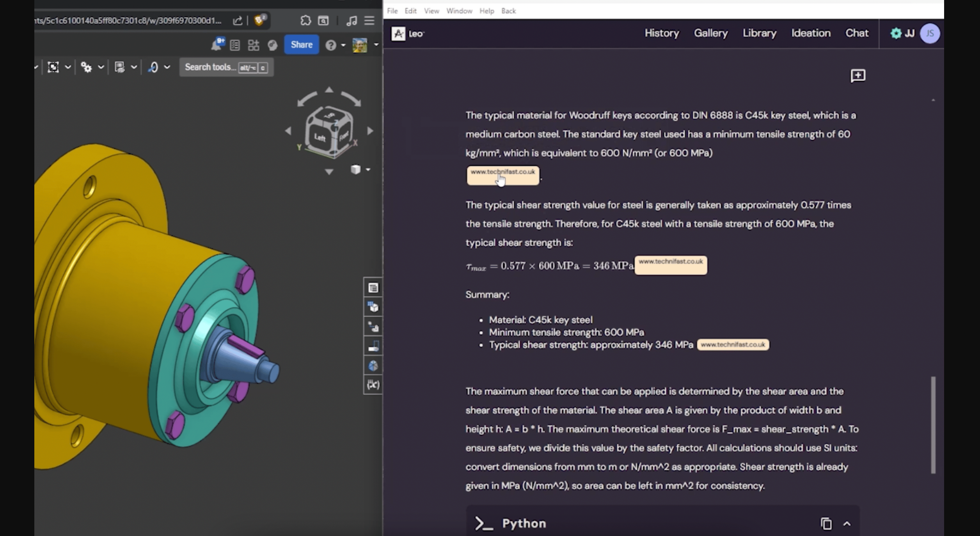Open the Onshape App Store icon
This screenshot has width=980, height=536.
(x=254, y=45)
